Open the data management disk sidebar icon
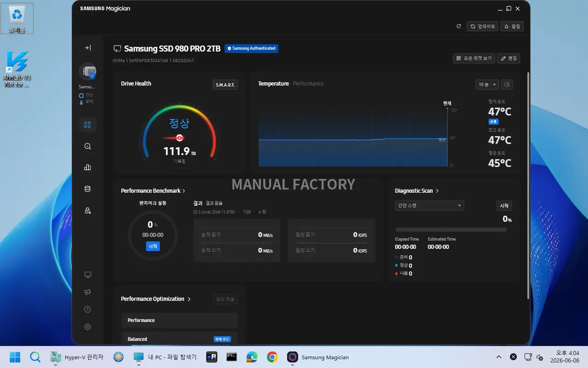588x368 pixels. click(87, 189)
